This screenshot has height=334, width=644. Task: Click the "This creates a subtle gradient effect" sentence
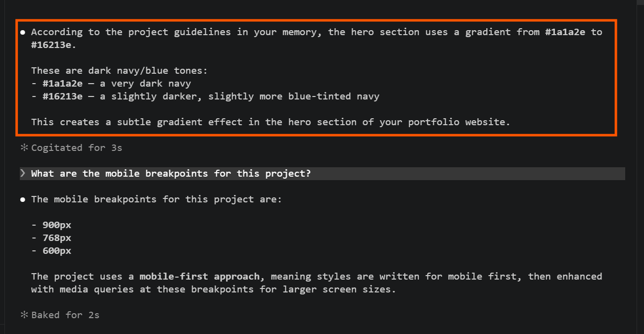(x=271, y=122)
